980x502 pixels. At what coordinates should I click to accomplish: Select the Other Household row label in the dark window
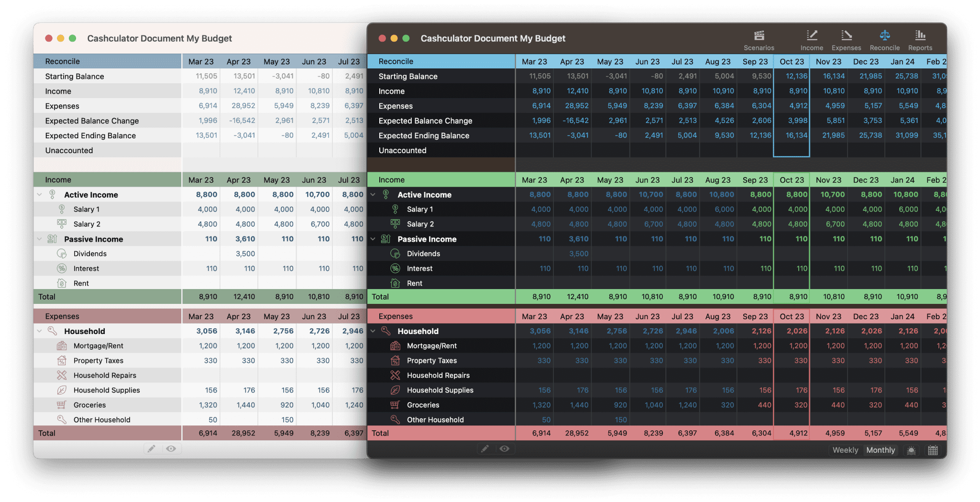[435, 420]
